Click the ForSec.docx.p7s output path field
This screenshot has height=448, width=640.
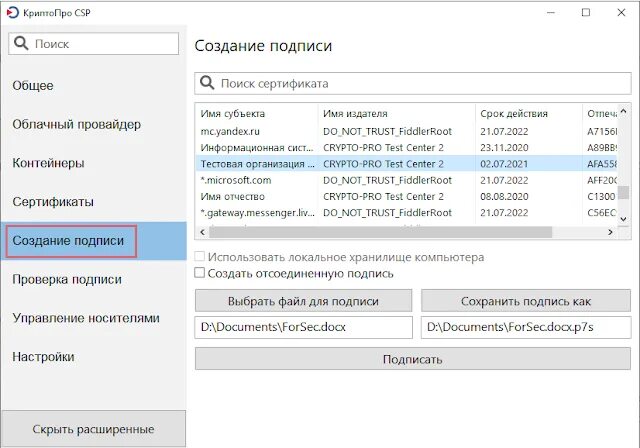tap(526, 327)
